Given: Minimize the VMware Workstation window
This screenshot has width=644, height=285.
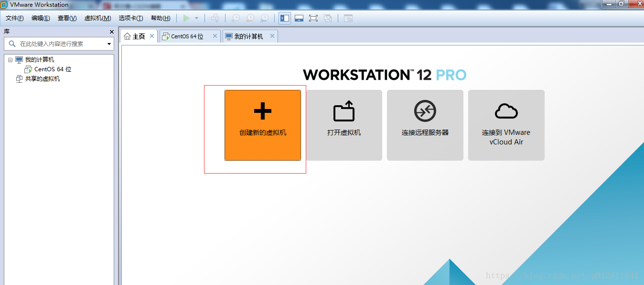Looking at the screenshot, I should 608,4.
